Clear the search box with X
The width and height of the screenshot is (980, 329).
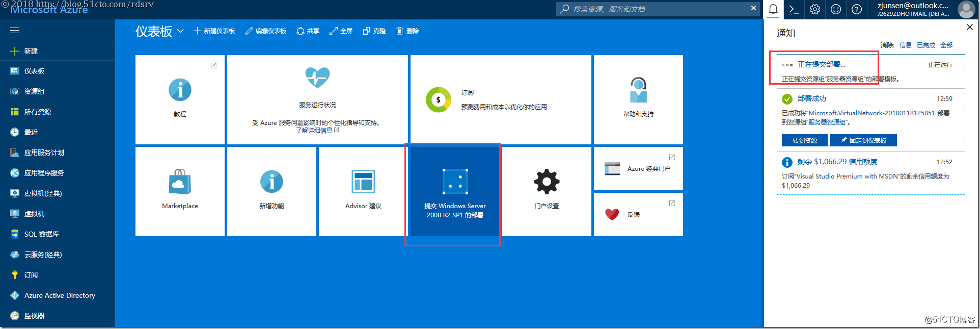point(753,8)
